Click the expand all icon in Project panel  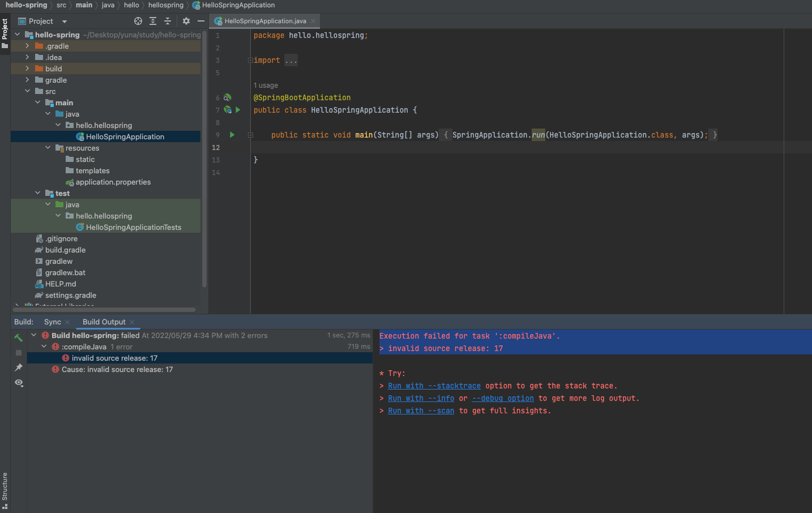coord(153,21)
